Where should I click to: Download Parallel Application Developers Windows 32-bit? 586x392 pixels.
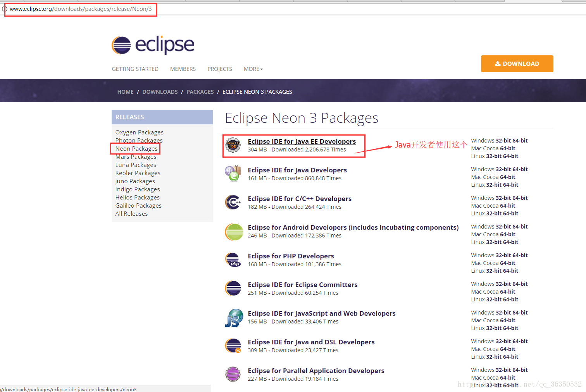[503, 370]
